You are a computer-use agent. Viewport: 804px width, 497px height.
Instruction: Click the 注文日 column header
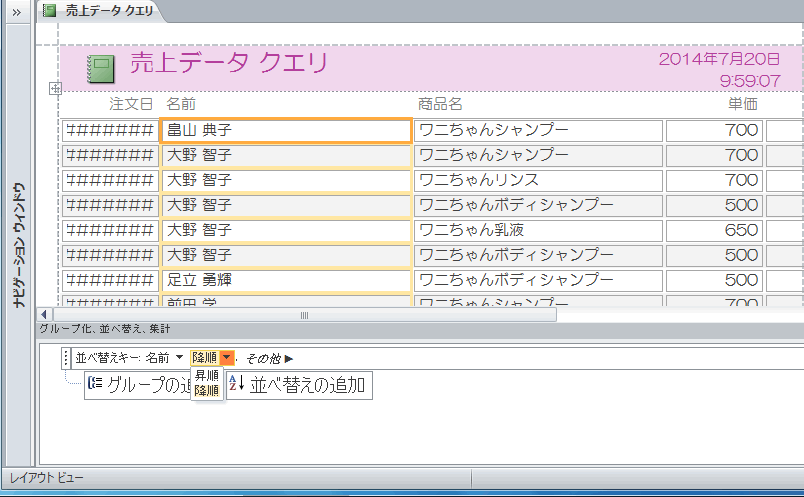pos(131,104)
